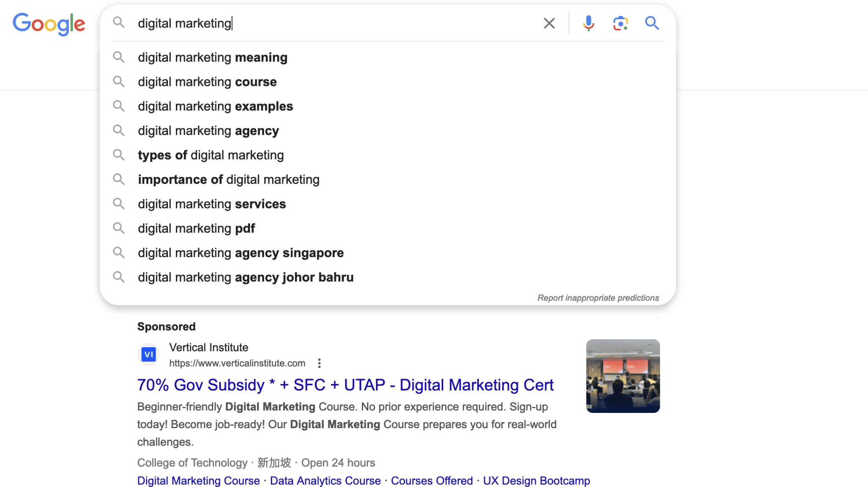Select suggestion 'digital marketing agency singapore'
Image resolution: width=868 pixels, height=487 pixels.
click(x=240, y=252)
